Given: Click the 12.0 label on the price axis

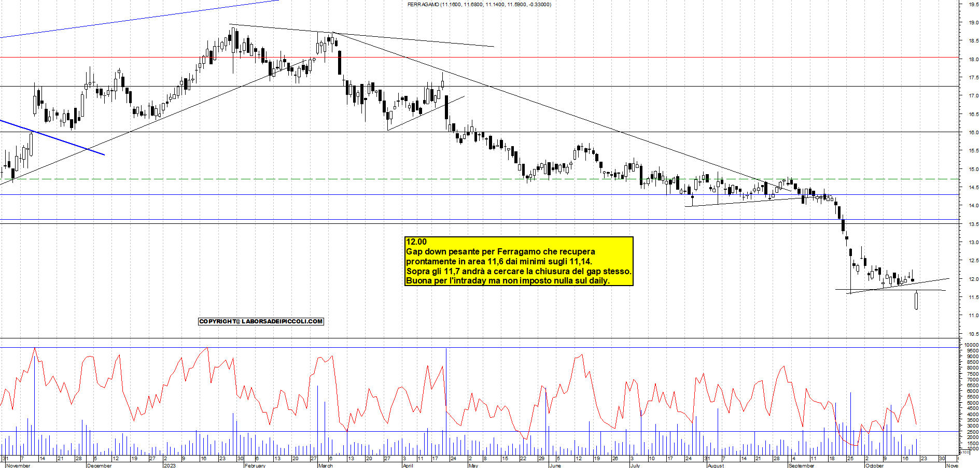Looking at the screenshot, I should 973,279.
